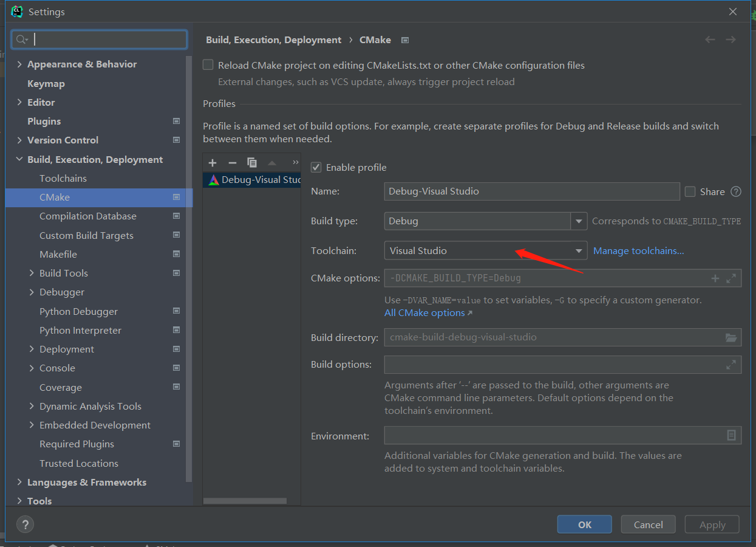Viewport: 756px width, 547px height.
Task: Remove selected profile with minus icon
Action: [x=232, y=162]
